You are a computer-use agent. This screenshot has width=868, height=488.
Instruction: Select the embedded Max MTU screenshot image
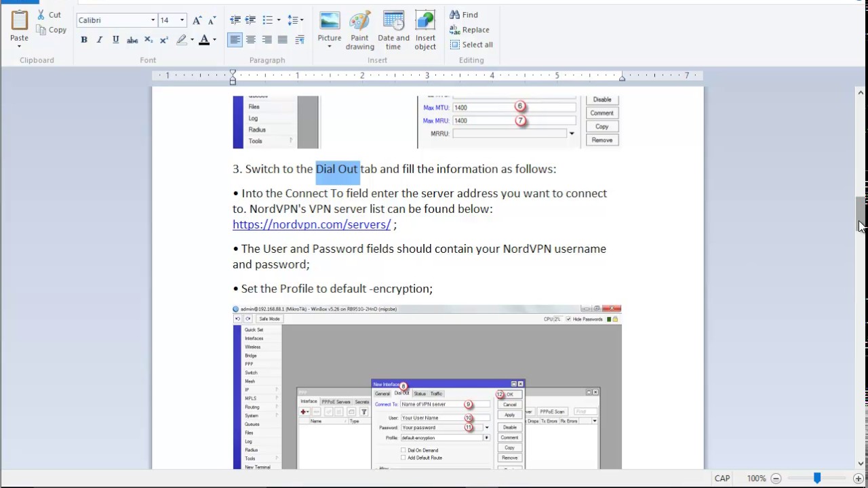427,122
